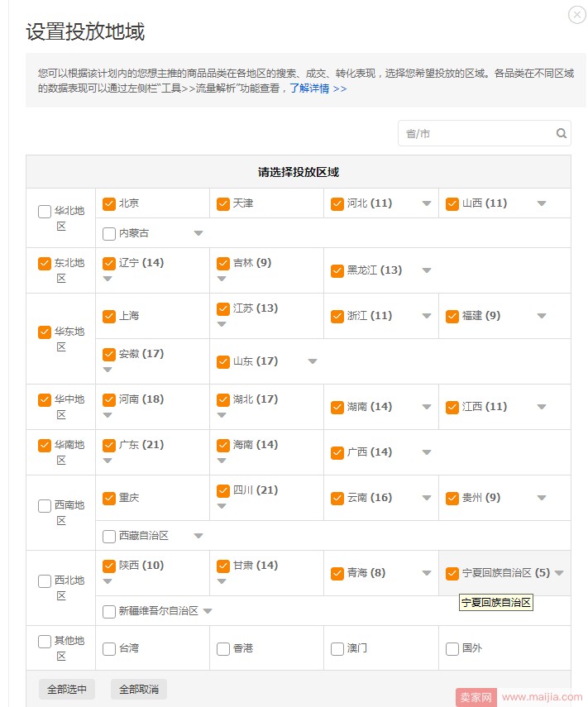Screen dimensions: 588x707
Task: Check the 西南地区 region checkbox
Action: click(x=44, y=506)
